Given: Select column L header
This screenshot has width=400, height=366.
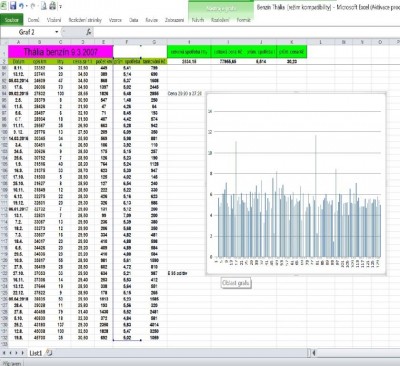Looking at the screenshot, I should [x=321, y=42].
